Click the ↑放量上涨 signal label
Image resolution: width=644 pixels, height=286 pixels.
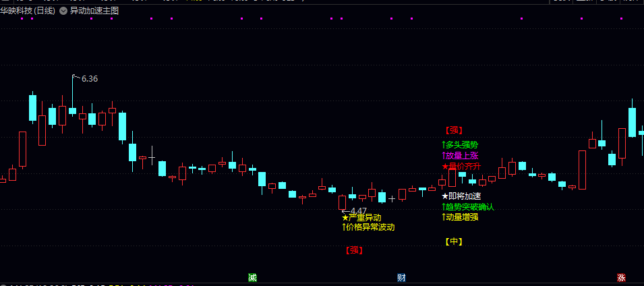point(460,155)
